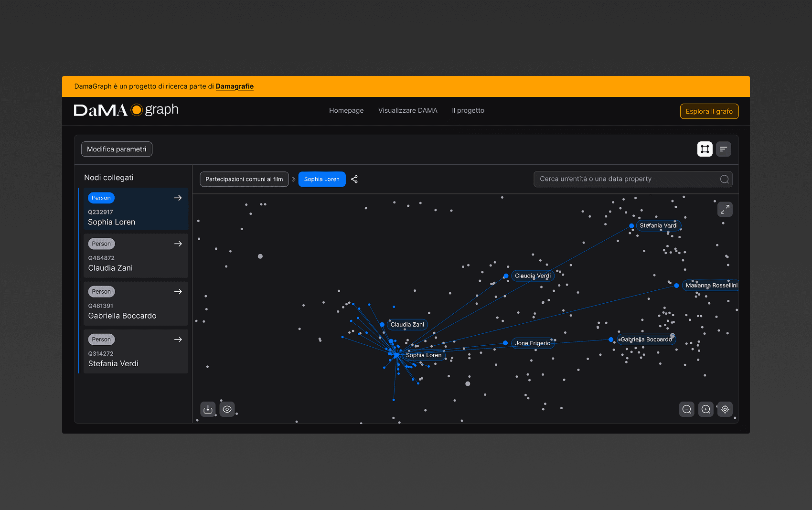
Task: Click Modifica parametri button
Action: coord(117,149)
